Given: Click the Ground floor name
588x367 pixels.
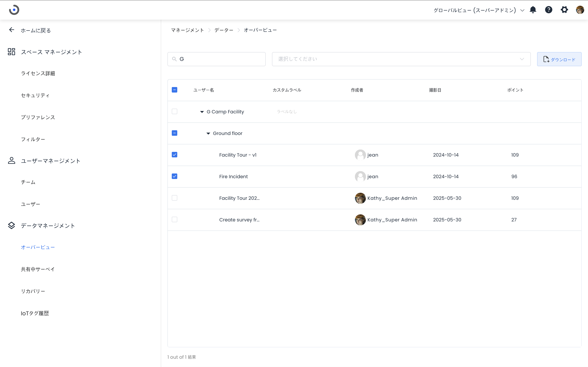Looking at the screenshot, I should [x=228, y=133].
